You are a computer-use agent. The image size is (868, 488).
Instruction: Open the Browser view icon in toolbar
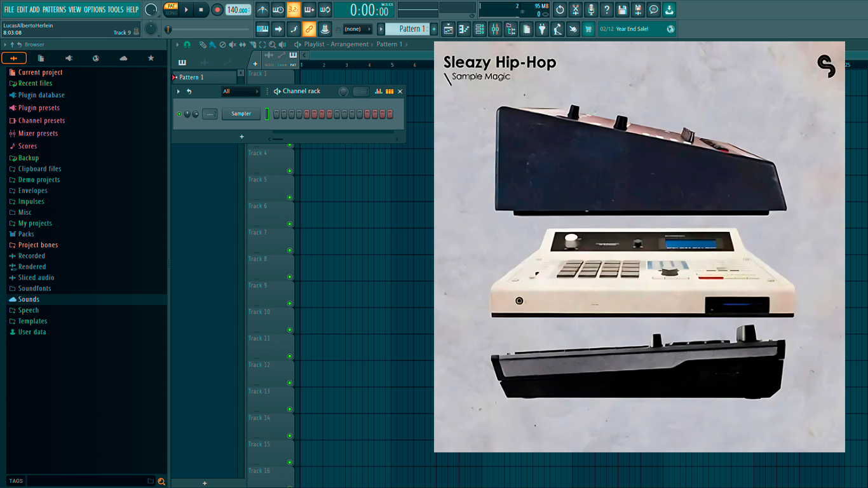[x=511, y=29]
